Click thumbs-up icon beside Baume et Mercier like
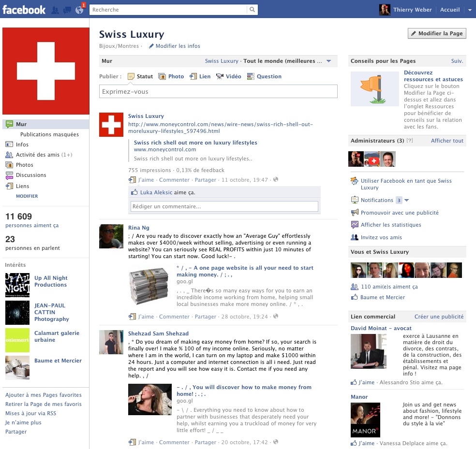The height and width of the screenshot is (449, 476). pyautogui.click(x=354, y=297)
